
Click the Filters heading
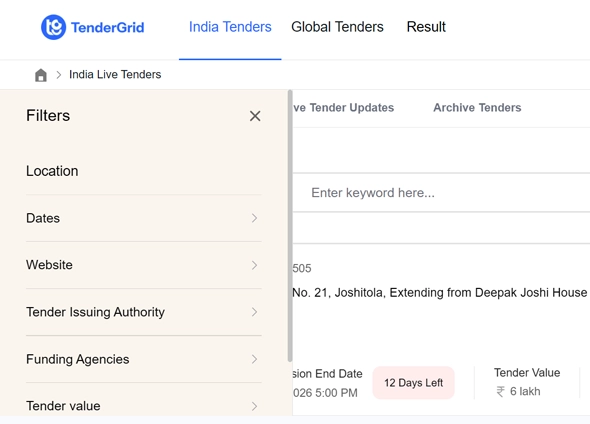(x=48, y=115)
